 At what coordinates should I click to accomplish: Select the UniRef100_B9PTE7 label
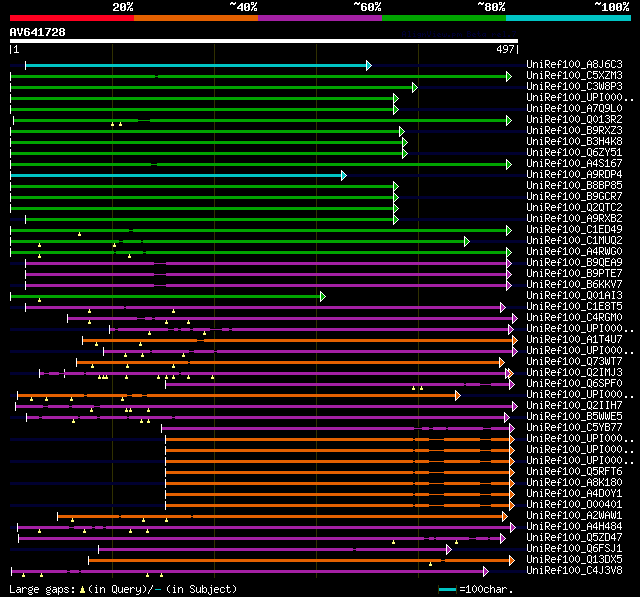click(x=574, y=274)
